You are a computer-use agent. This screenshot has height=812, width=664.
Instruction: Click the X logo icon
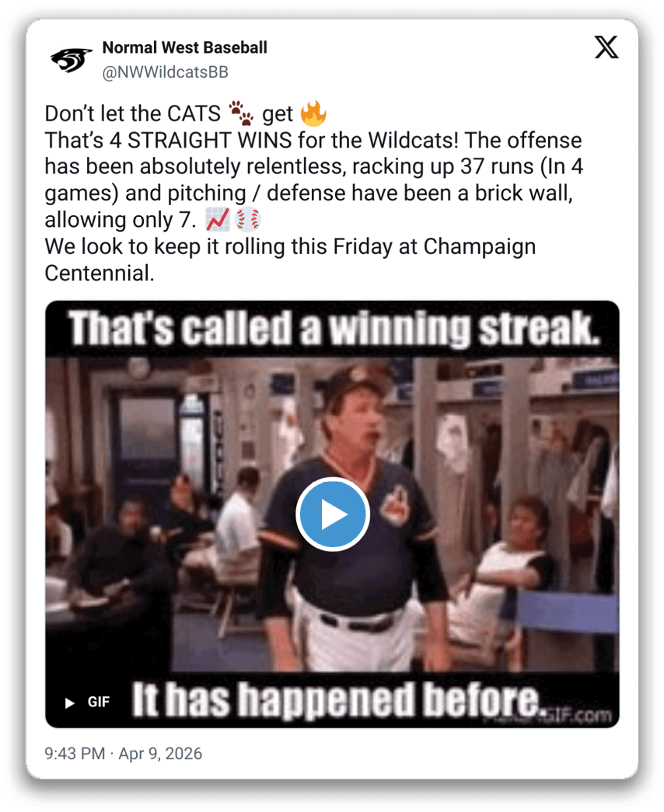pos(606,47)
